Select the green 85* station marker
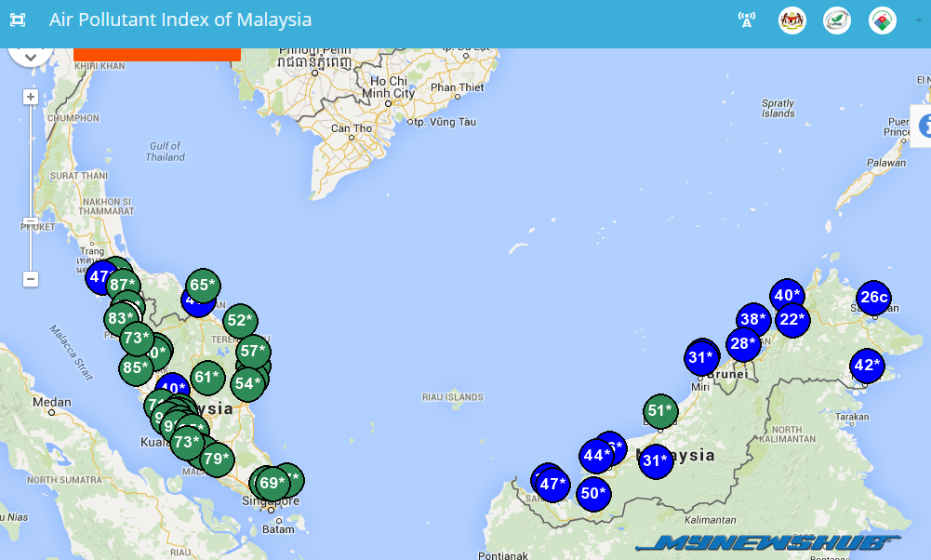 (135, 368)
